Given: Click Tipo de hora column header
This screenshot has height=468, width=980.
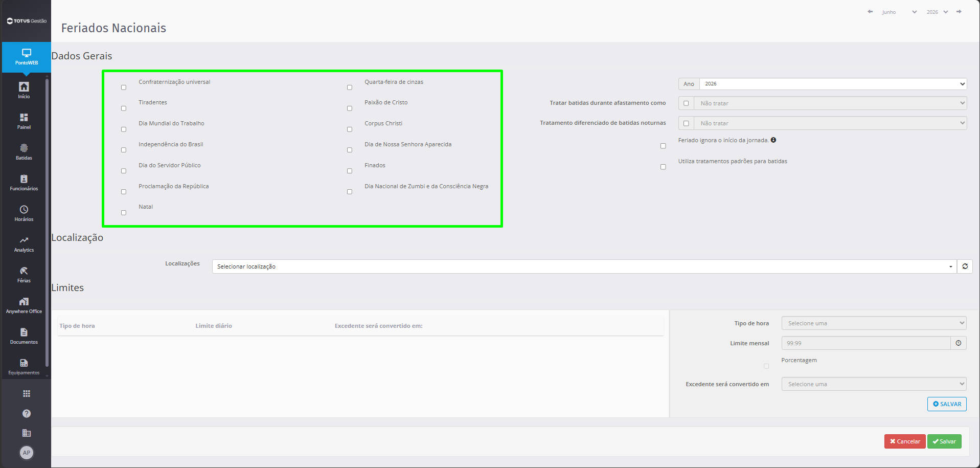Looking at the screenshot, I should point(77,326).
